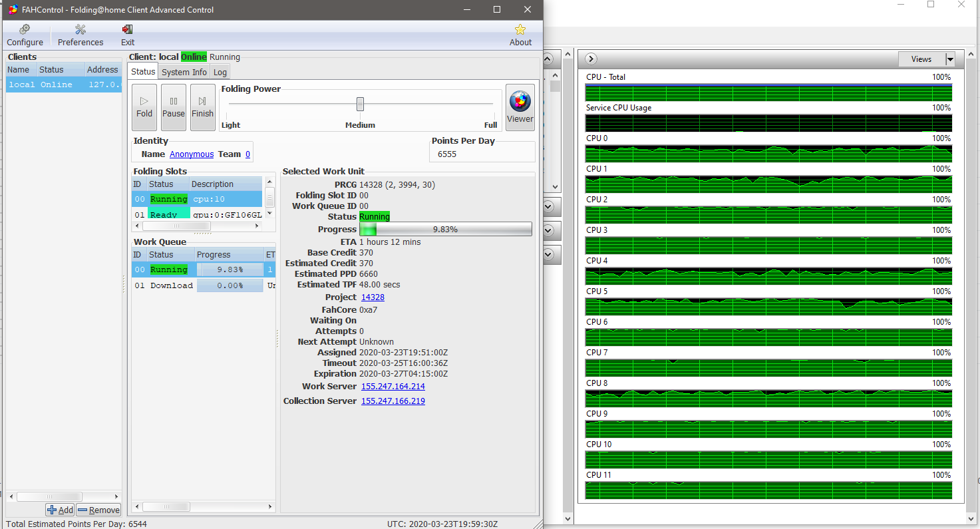Remove the selected client
980x529 pixels.
pos(98,510)
